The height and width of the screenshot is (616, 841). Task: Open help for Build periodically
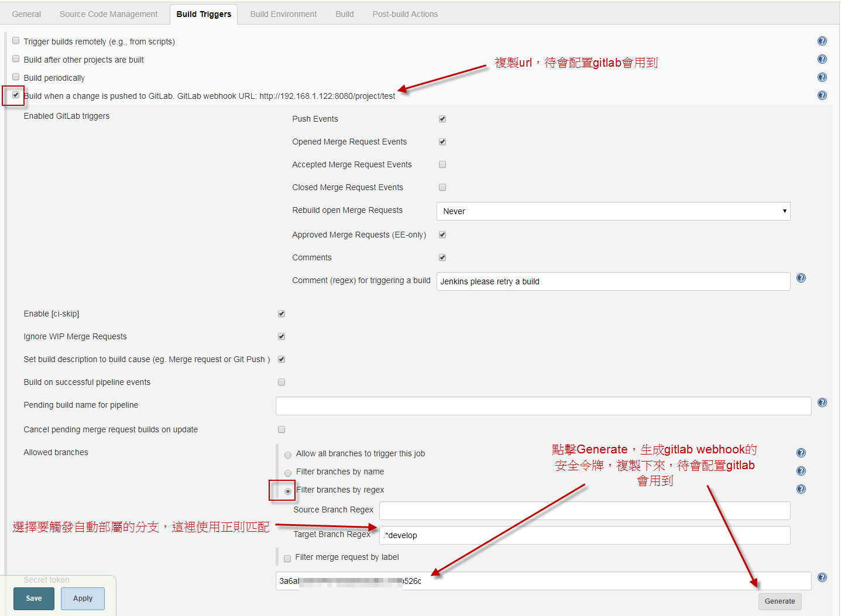(x=822, y=77)
